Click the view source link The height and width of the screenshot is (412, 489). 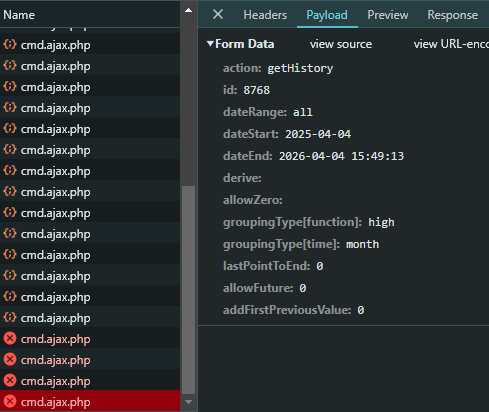tap(341, 44)
